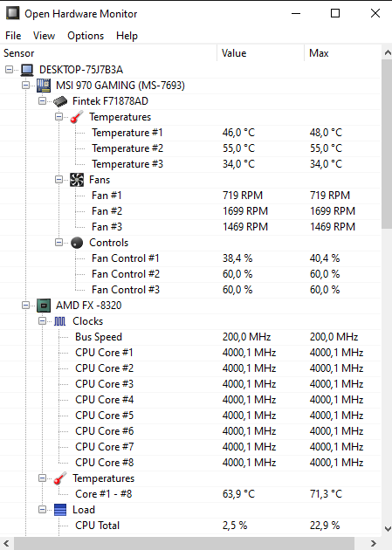The height and width of the screenshot is (550, 392).
Task: Click the AMD FX-8320 processor icon
Action: pyautogui.click(x=44, y=306)
